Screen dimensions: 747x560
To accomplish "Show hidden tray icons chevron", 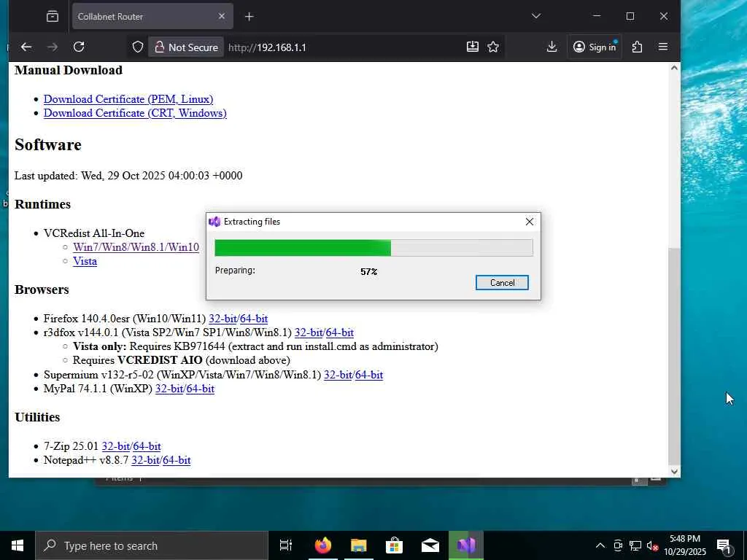I will click(x=600, y=545).
